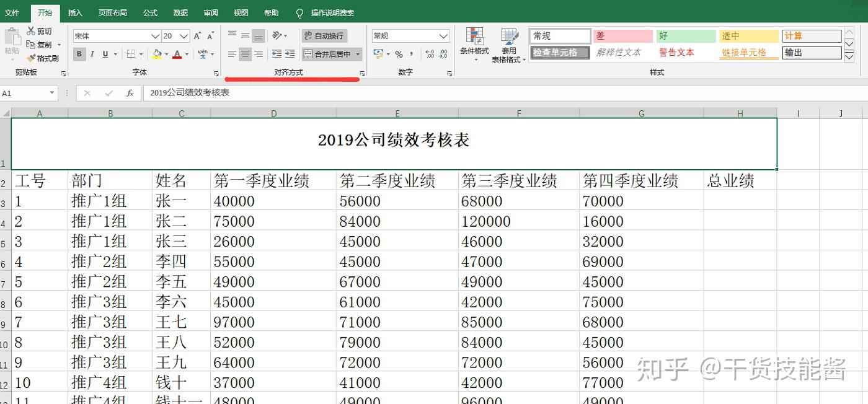Switch to the Page Layout (页面布局) tab
The image size is (868, 404).
113,12
